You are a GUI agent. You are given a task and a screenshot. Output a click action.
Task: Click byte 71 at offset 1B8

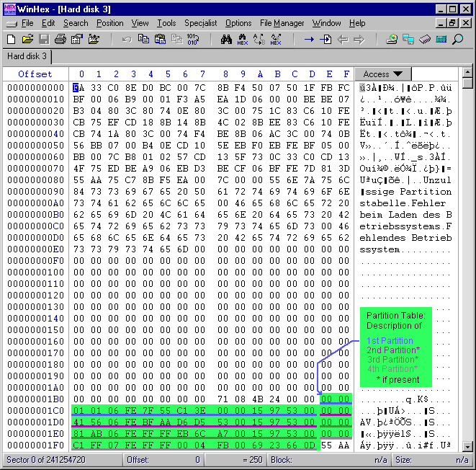[223, 399]
